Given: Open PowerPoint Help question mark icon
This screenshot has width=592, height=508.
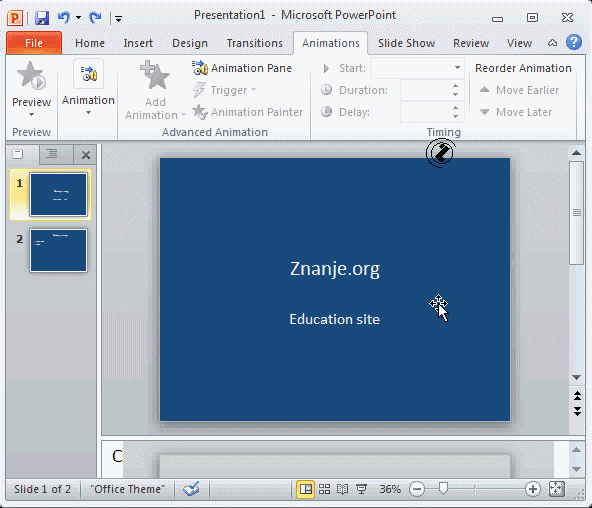Looking at the screenshot, I should [574, 42].
